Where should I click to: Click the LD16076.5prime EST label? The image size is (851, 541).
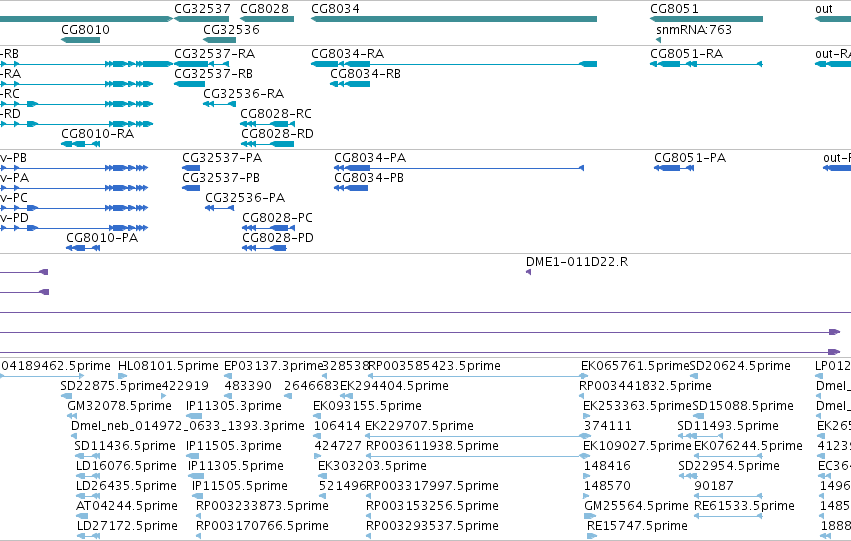point(126,467)
